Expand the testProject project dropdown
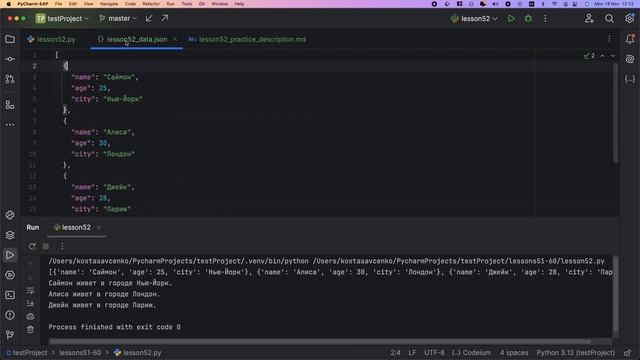 pos(62,18)
